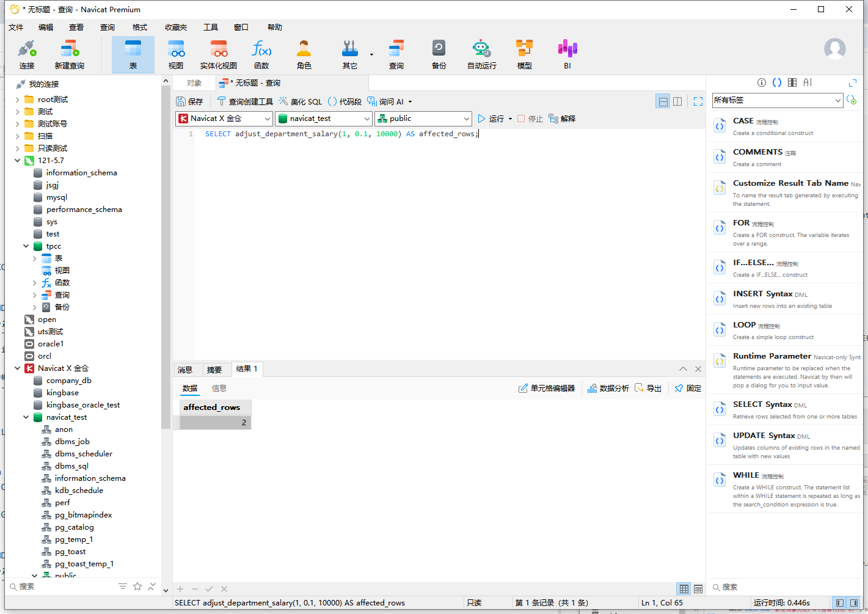This screenshot has width=868, height=614.
Task: Toggle the horizontal split editor layout
Action: tap(663, 101)
